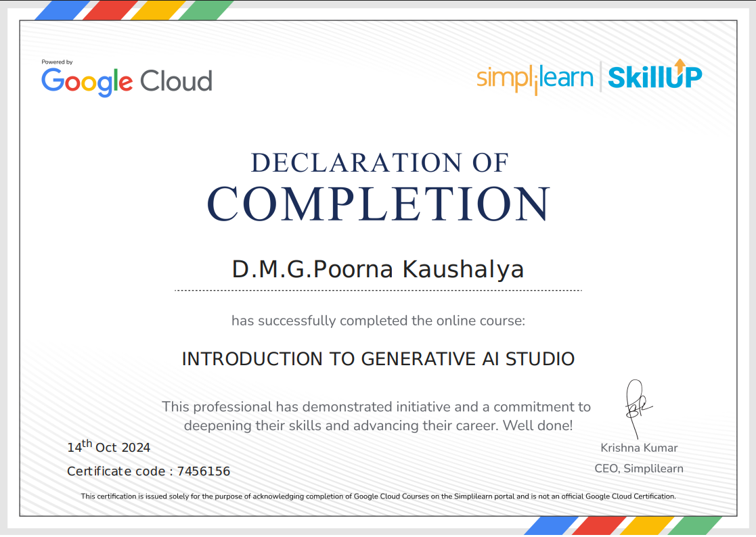Click the Google Cloud logo
This screenshot has height=537, width=756.
click(x=127, y=82)
